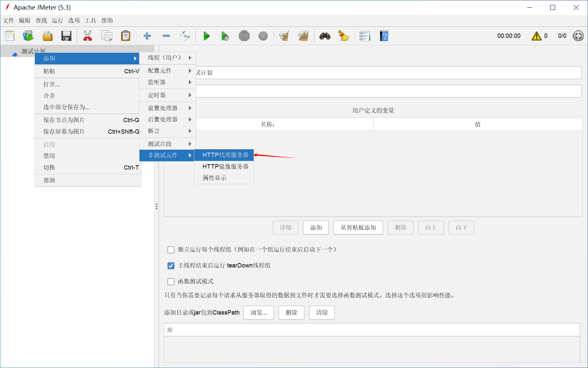Open the 运行 menu

coord(57,21)
